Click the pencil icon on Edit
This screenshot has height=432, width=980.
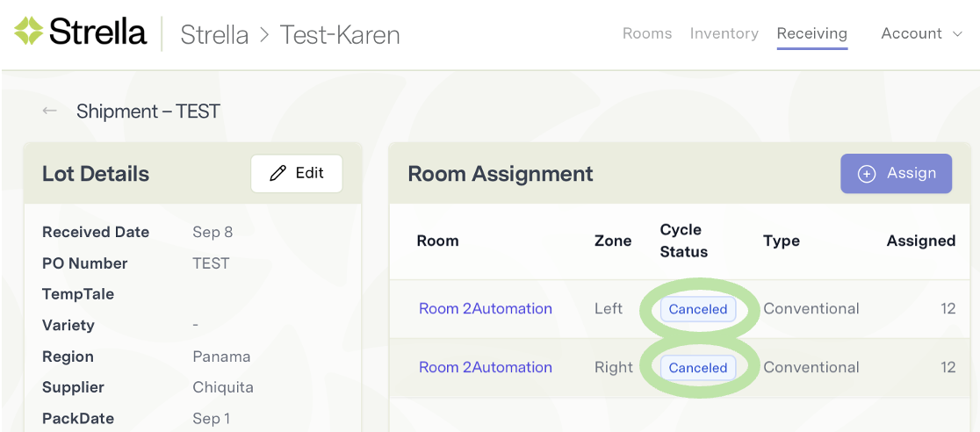pos(278,174)
